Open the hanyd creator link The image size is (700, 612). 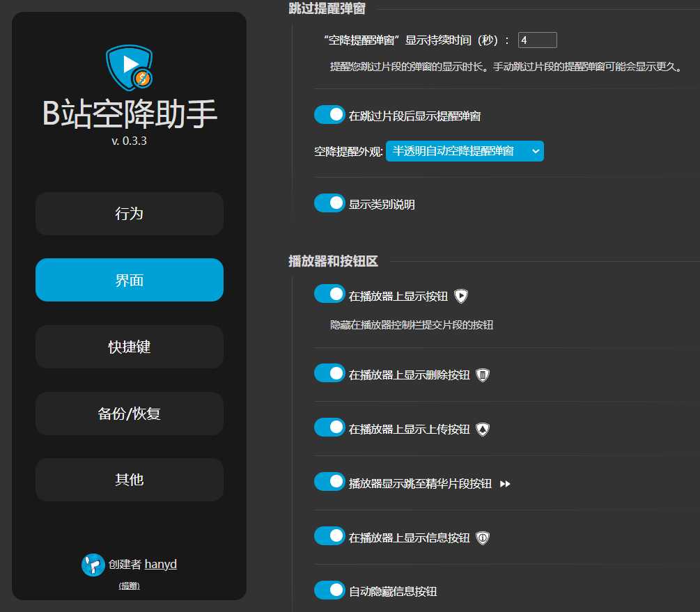pyautogui.click(x=161, y=564)
